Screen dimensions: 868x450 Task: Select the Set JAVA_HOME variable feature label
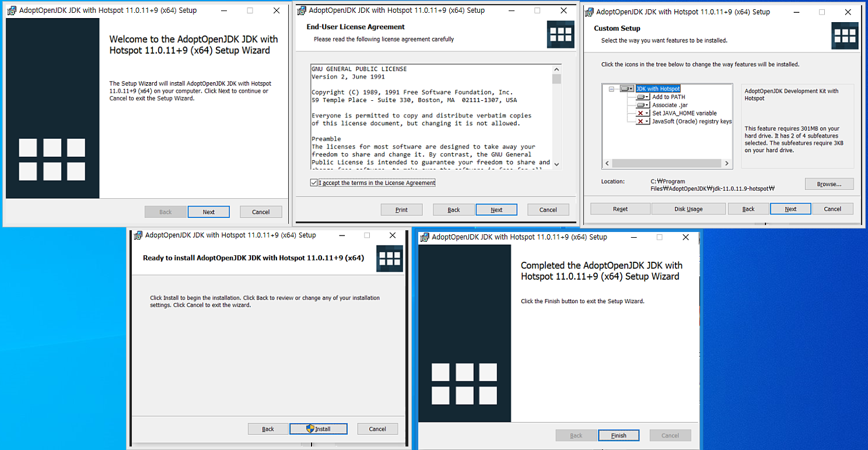(x=684, y=113)
